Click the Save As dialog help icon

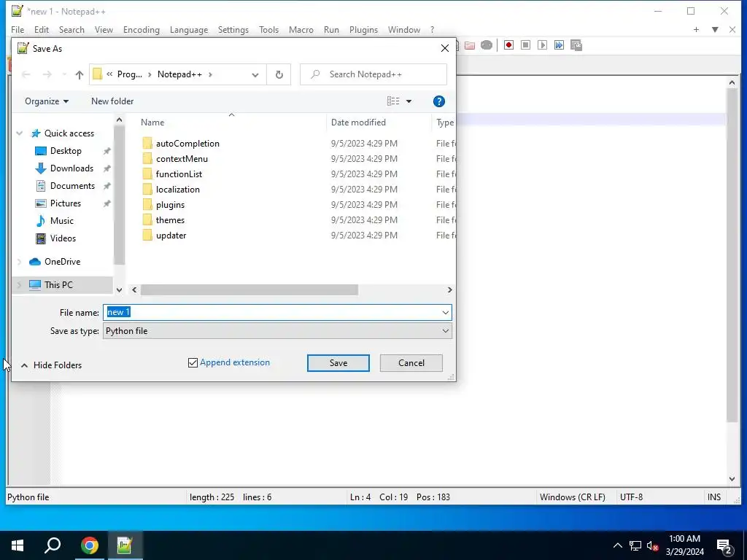click(x=438, y=101)
